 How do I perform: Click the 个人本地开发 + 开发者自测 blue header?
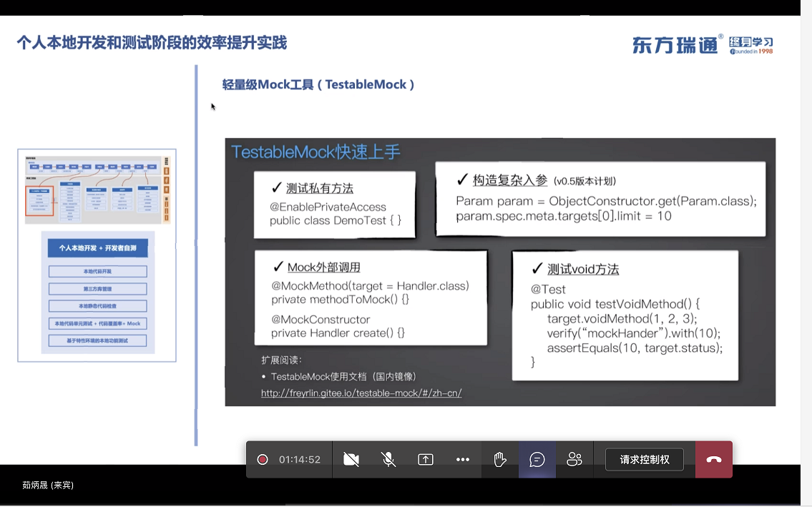(x=98, y=248)
